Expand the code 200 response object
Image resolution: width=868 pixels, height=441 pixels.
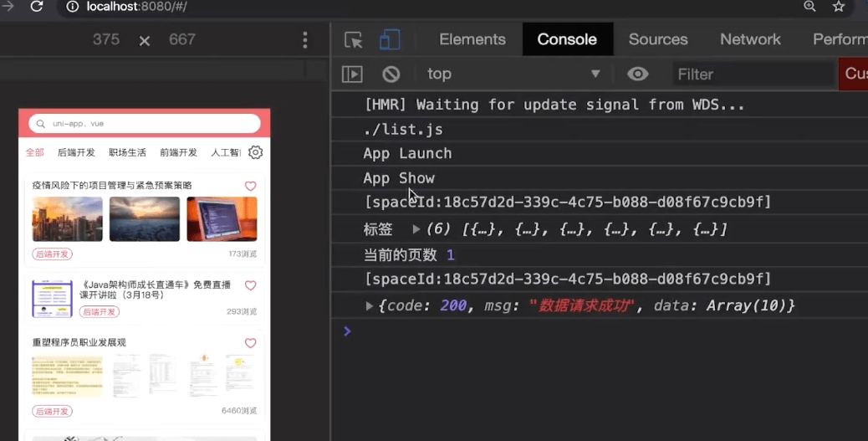point(370,305)
